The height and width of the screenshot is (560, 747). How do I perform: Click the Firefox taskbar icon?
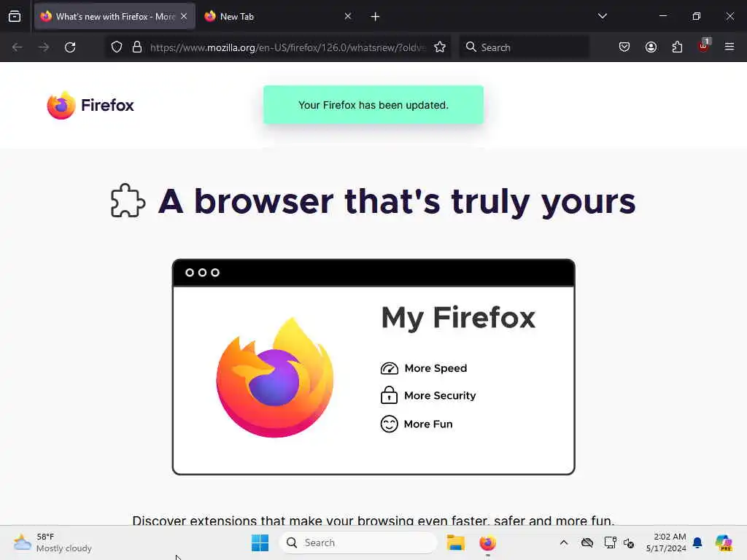[x=487, y=542]
